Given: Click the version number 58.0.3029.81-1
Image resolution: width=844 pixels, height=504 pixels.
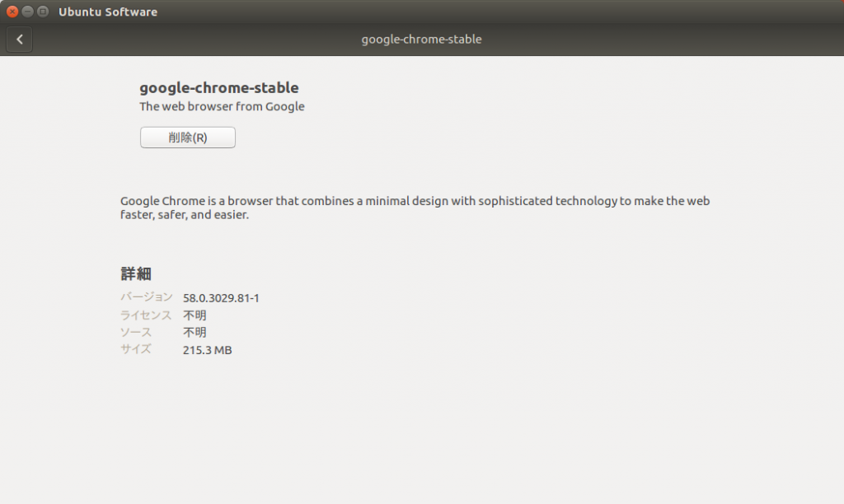Looking at the screenshot, I should click(221, 298).
